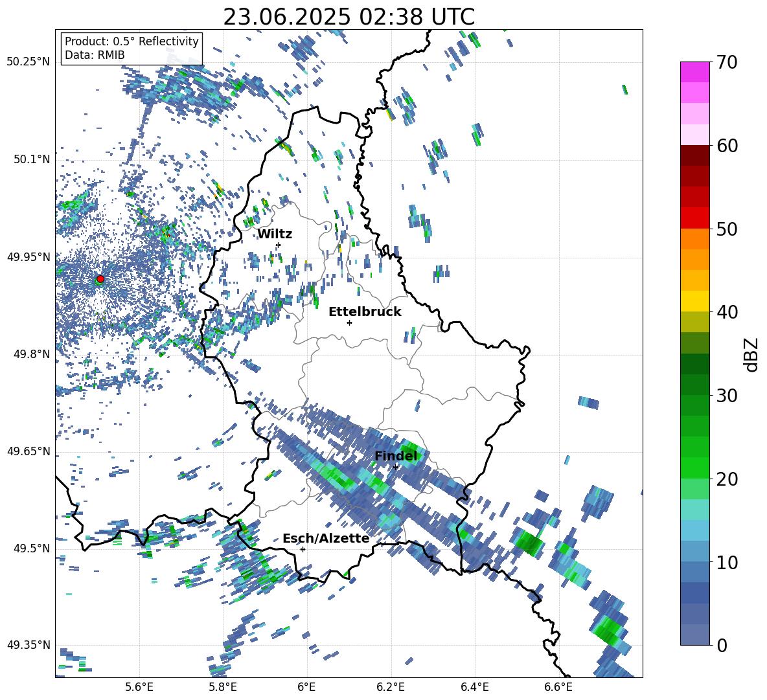Click the Data: RMIB text
Image resolution: width=767 pixels, height=700 pixels.
(x=95, y=55)
